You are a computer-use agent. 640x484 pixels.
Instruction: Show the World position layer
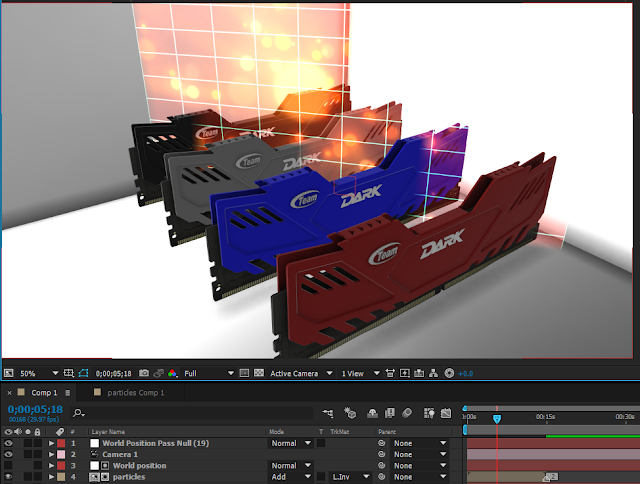[x=8, y=465]
